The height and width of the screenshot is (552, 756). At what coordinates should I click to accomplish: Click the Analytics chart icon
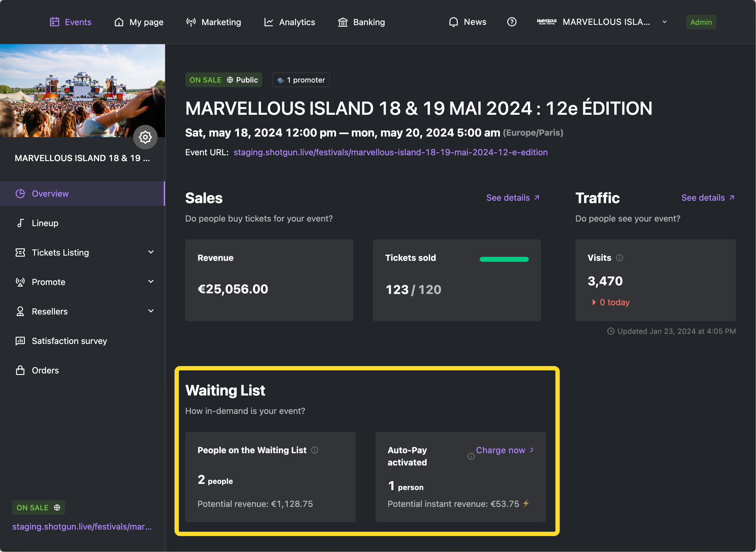[269, 22]
